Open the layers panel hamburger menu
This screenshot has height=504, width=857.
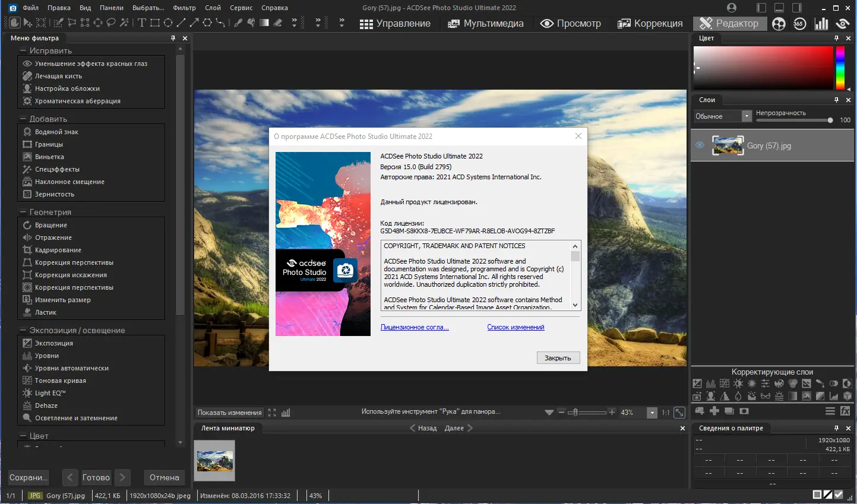(x=830, y=411)
